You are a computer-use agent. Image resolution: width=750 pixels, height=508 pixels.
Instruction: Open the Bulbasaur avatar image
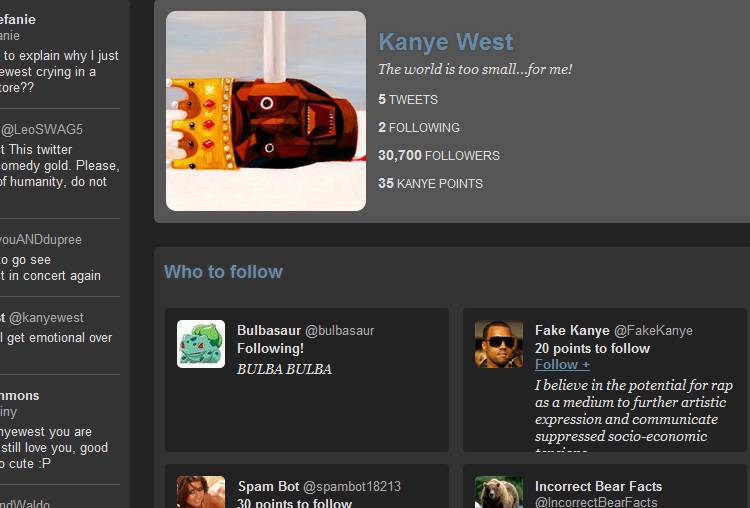point(201,344)
